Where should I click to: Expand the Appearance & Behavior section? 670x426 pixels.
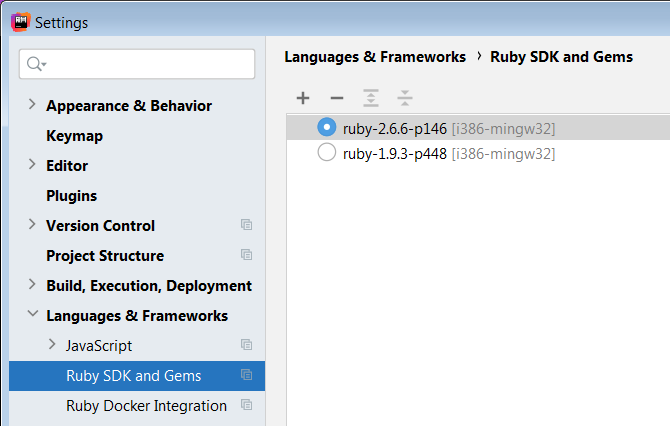coord(32,104)
